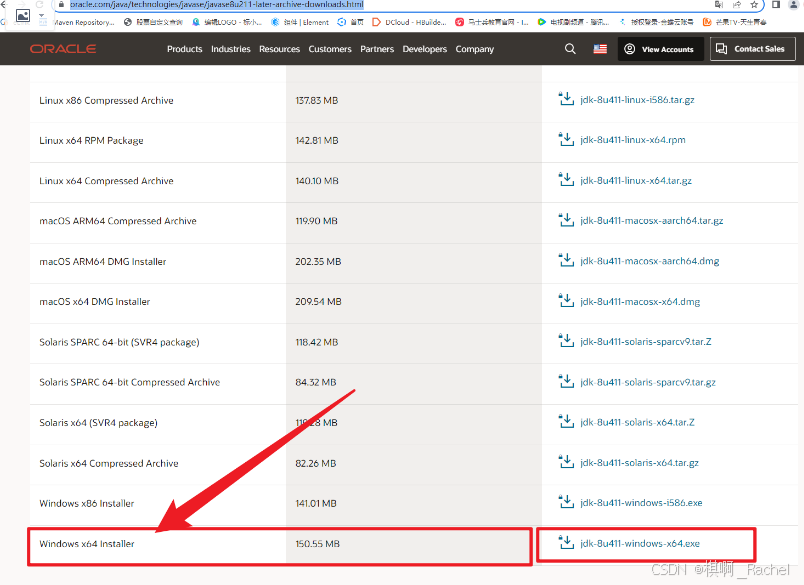Viewport: 804px width, 585px height.
Task: Click the Oracle logo
Action: pos(63,49)
